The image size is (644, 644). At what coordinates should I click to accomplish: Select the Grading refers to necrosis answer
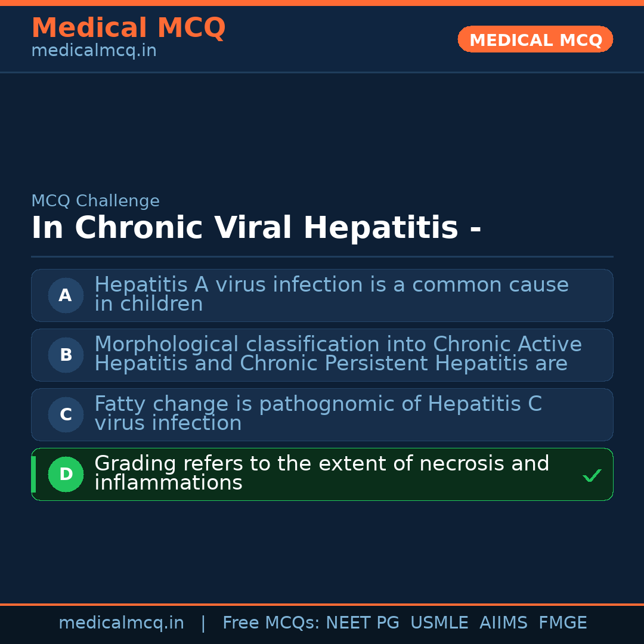point(321,473)
